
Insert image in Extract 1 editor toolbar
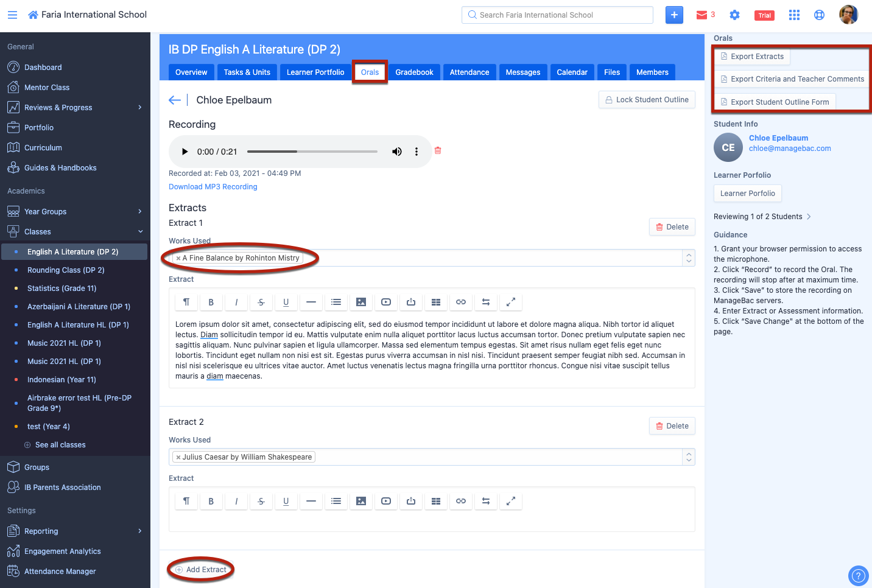point(361,302)
